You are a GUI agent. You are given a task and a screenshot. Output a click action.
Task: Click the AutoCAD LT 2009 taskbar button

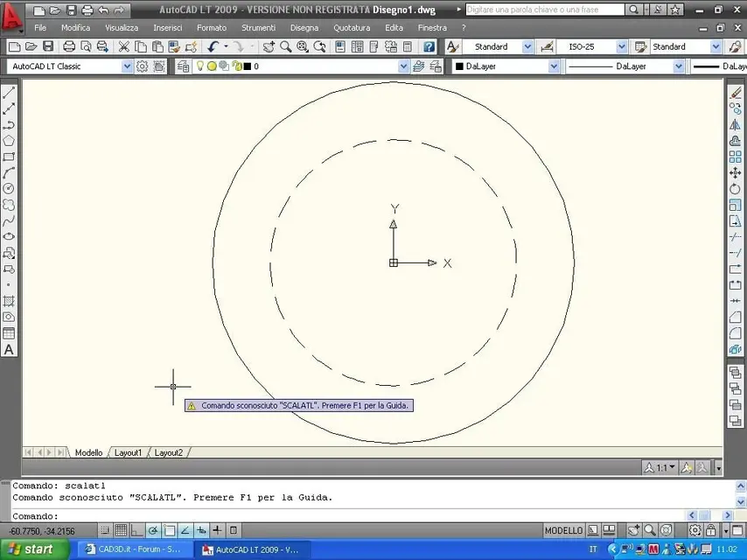tap(253, 549)
